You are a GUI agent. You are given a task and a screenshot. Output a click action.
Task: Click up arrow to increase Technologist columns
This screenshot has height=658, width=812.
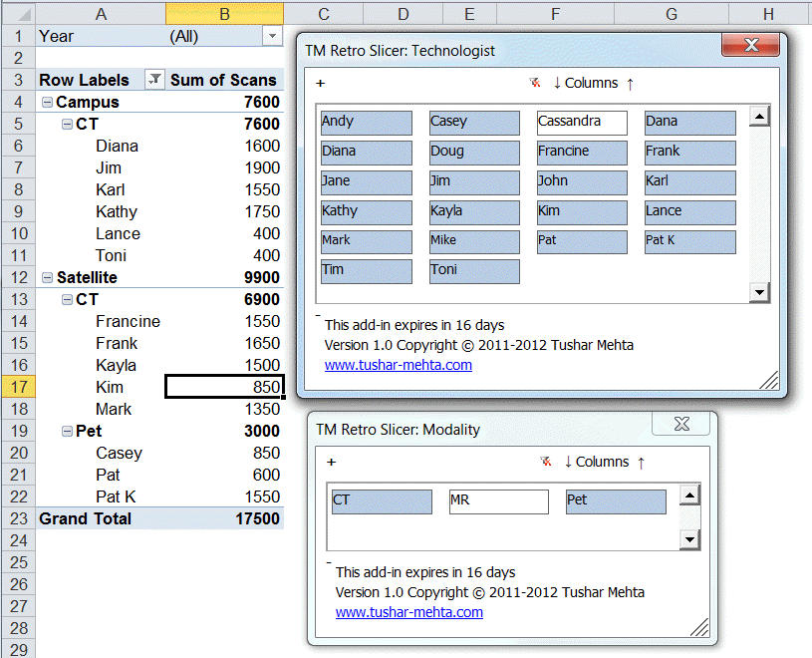pos(630,83)
